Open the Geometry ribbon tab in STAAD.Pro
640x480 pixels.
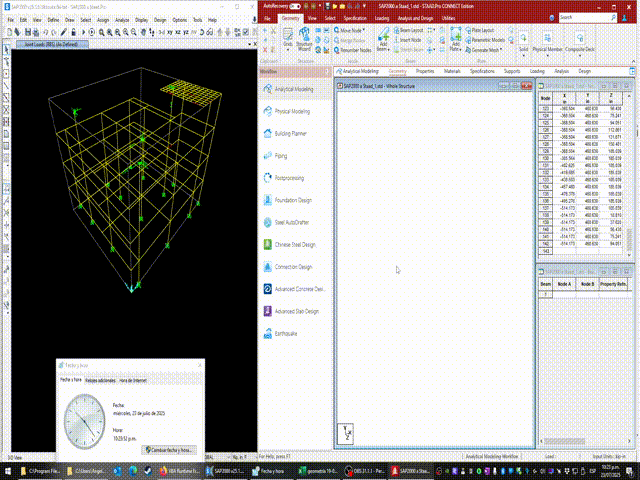(x=291, y=18)
